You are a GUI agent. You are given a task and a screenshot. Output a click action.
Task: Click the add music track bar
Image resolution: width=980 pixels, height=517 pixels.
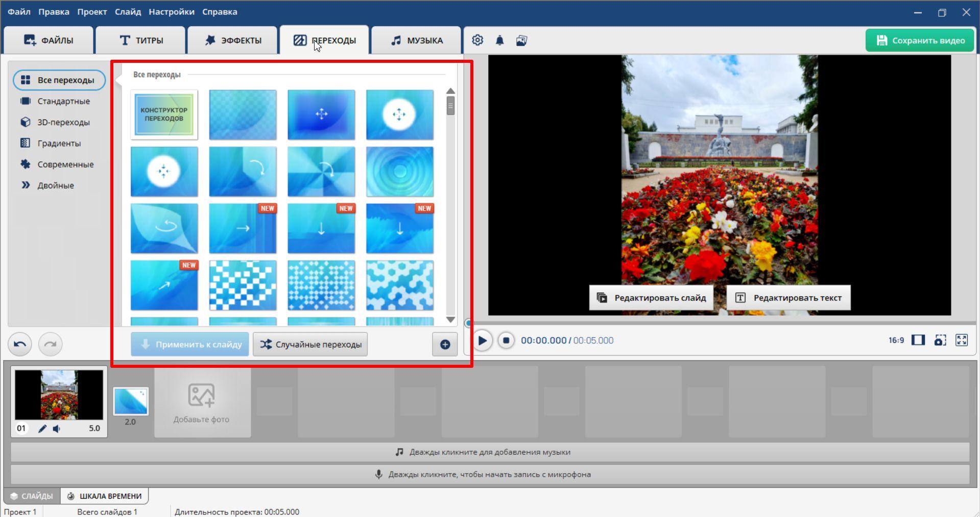[x=490, y=452]
